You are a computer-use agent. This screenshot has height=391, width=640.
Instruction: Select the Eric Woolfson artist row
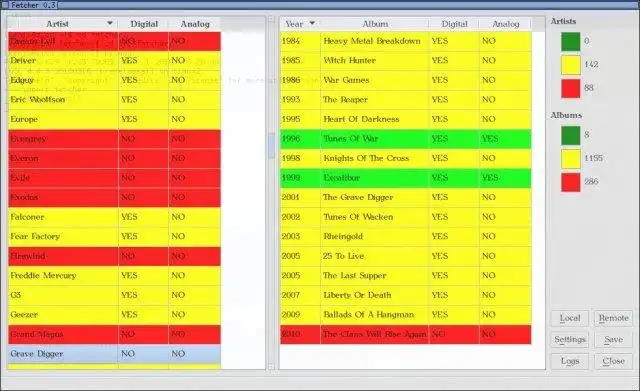(x=114, y=100)
